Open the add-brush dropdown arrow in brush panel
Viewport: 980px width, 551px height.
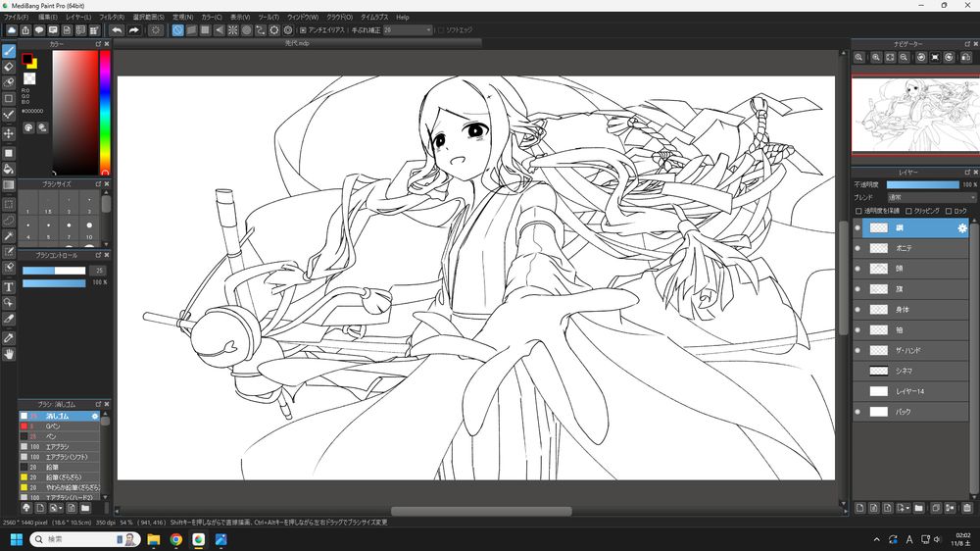tap(60, 508)
